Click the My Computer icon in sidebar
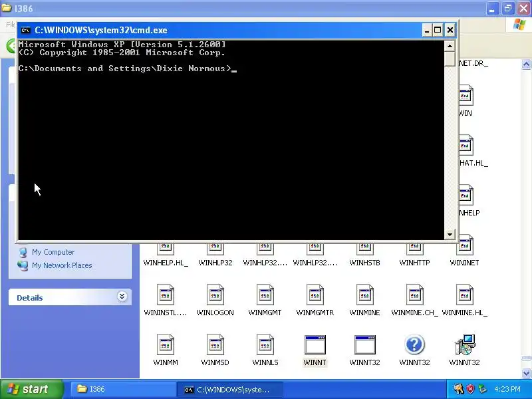 pos(23,252)
